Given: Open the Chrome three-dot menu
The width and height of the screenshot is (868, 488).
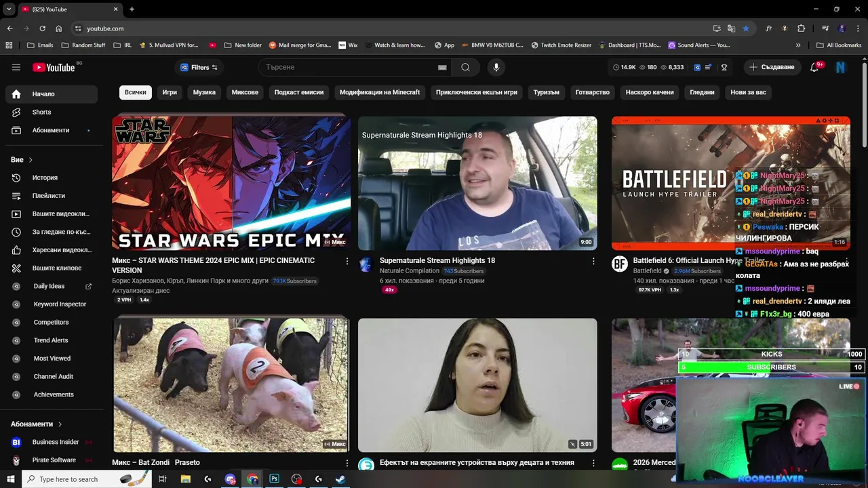Looking at the screenshot, I should pos(856,28).
